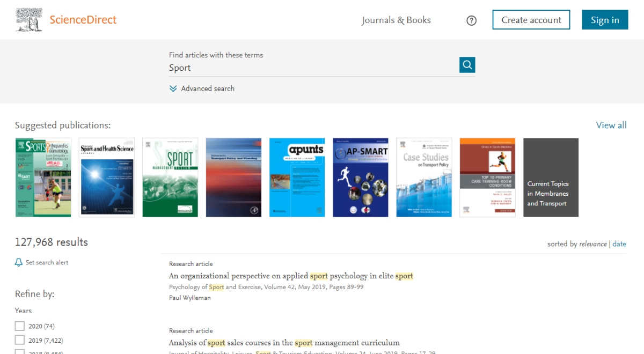Open article on applied sport psychology in elite sport

tap(291, 276)
